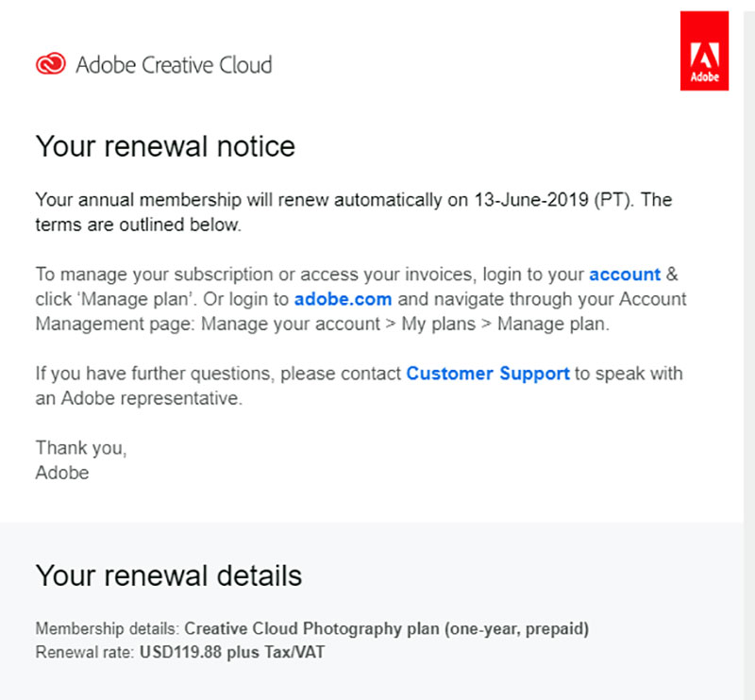The height and width of the screenshot is (700, 755).
Task: Click the 'Your renewal details' heading
Action: coord(169,575)
